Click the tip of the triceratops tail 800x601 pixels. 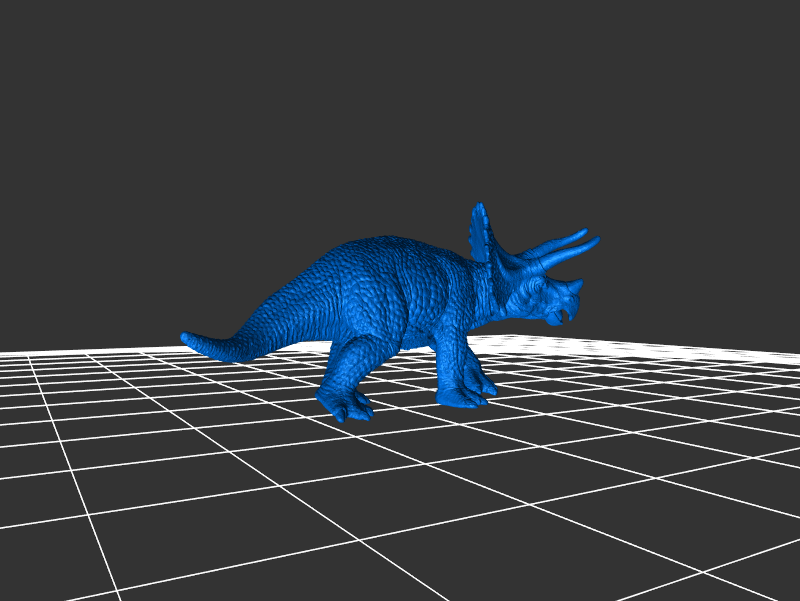click(186, 338)
